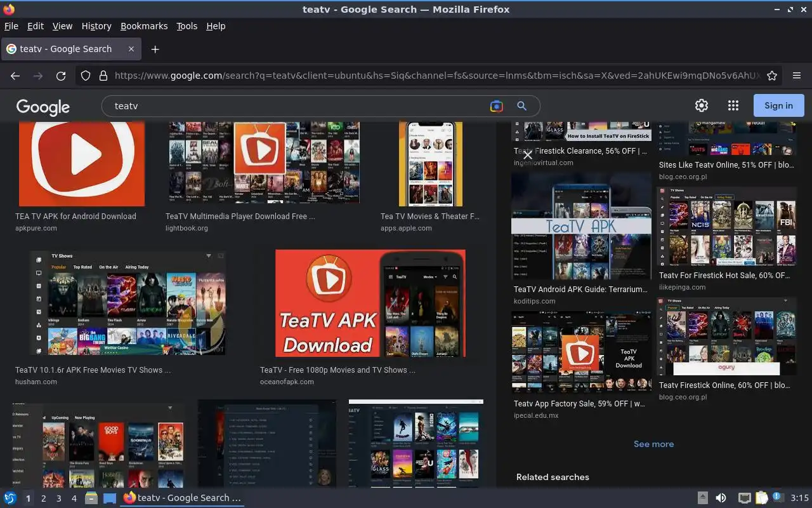Click the Firefox forward arrow button
The width and height of the screenshot is (812, 508).
[x=38, y=76]
